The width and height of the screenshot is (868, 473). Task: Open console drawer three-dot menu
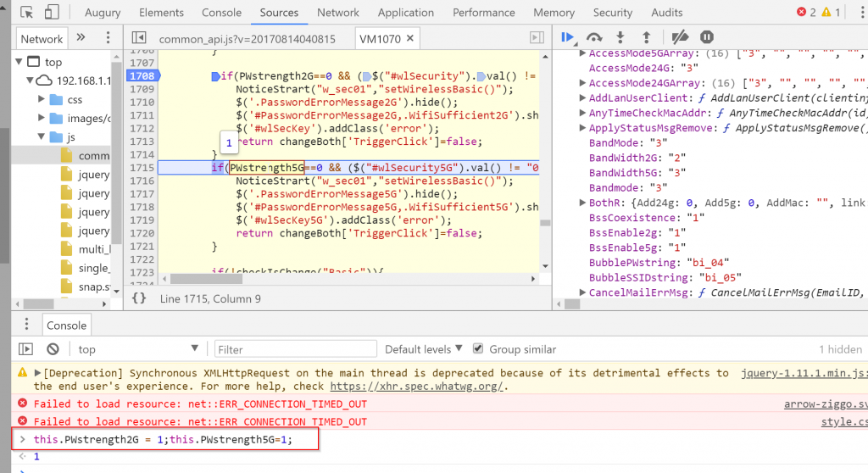(x=26, y=325)
